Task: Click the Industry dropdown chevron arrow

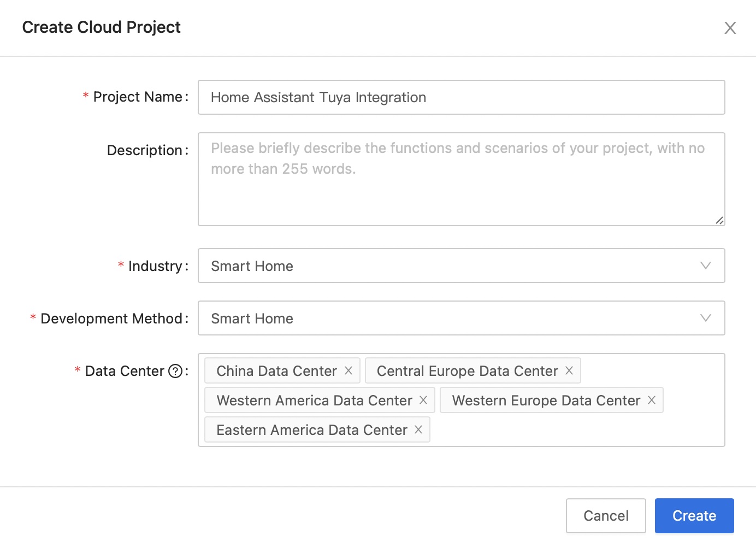Action: pyautogui.click(x=705, y=266)
